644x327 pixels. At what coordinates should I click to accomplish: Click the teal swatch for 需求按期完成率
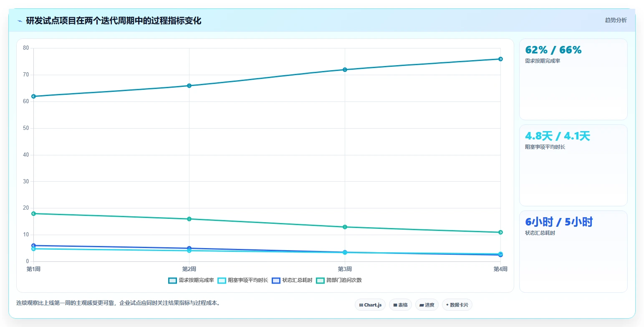pyautogui.click(x=173, y=280)
